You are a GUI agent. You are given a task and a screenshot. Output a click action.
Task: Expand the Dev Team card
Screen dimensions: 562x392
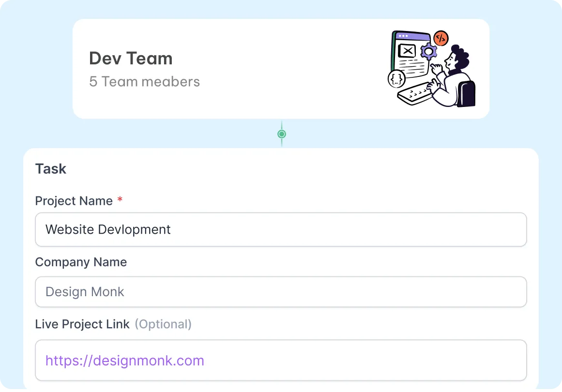(281, 68)
